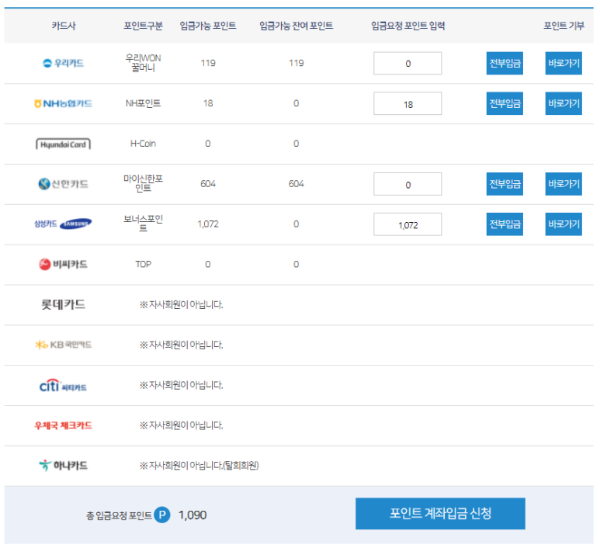This screenshot has height=550, width=600.
Task: Click the 총 입금요청 포인트 label
Action: [119, 516]
